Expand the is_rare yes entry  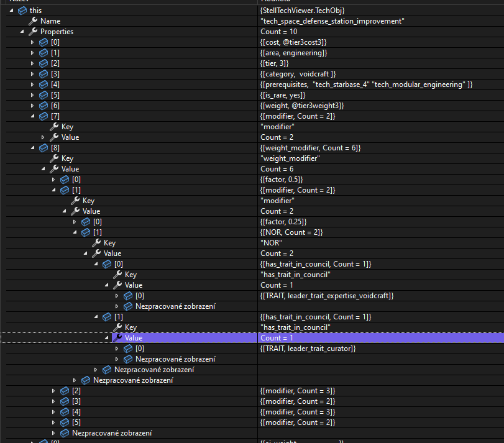click(32, 96)
